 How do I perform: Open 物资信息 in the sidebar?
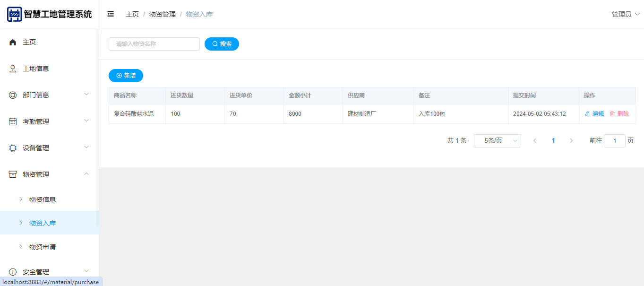tap(43, 199)
